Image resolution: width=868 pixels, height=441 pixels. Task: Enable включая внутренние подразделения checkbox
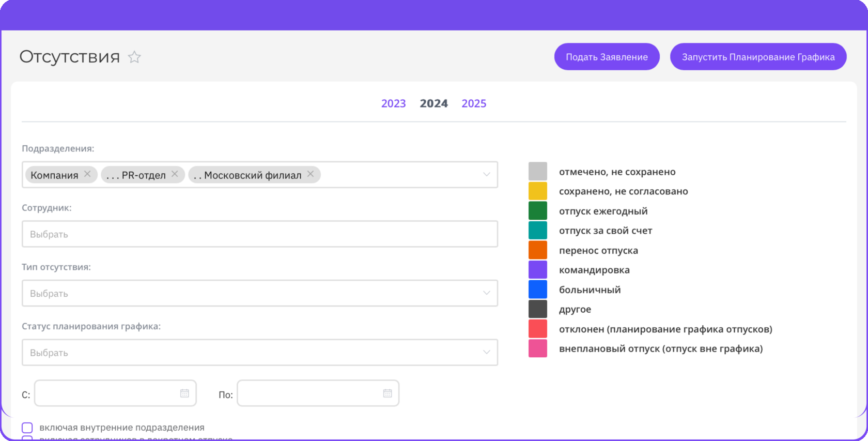(27, 428)
